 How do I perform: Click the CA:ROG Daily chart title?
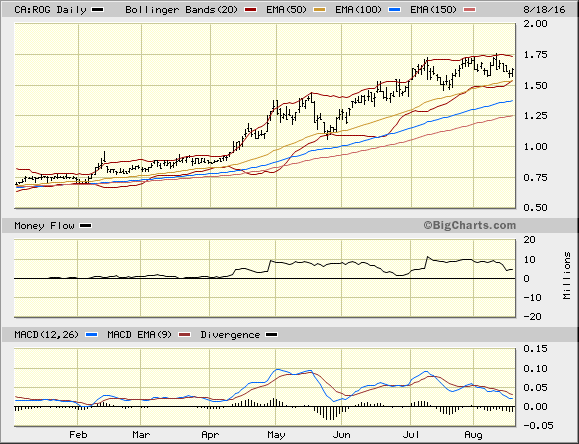click(50, 10)
